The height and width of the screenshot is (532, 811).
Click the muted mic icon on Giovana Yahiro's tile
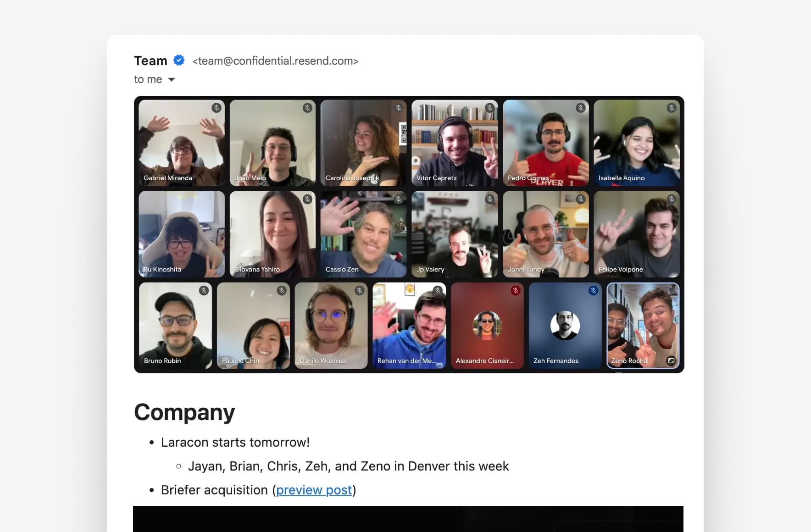click(x=307, y=199)
